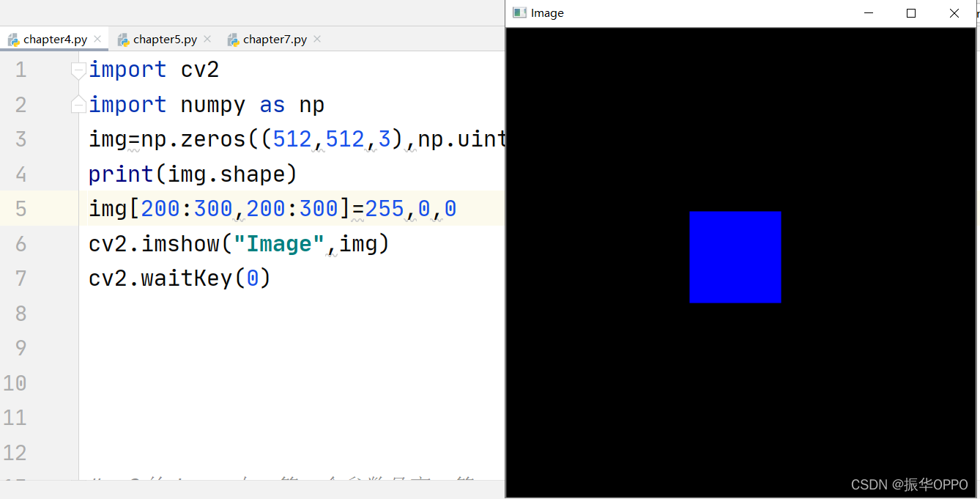Click the Image window application icon
The image size is (980, 499).
[519, 12]
